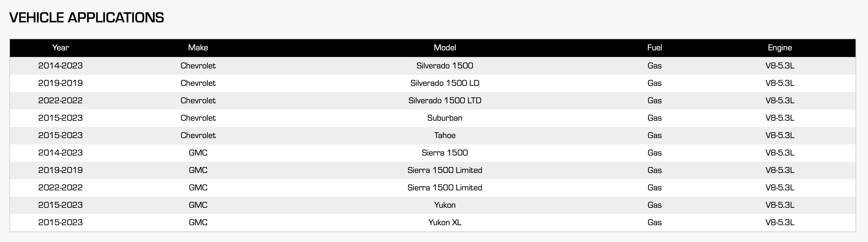
Task: Click the Suburban model cell
Action: click(445, 118)
